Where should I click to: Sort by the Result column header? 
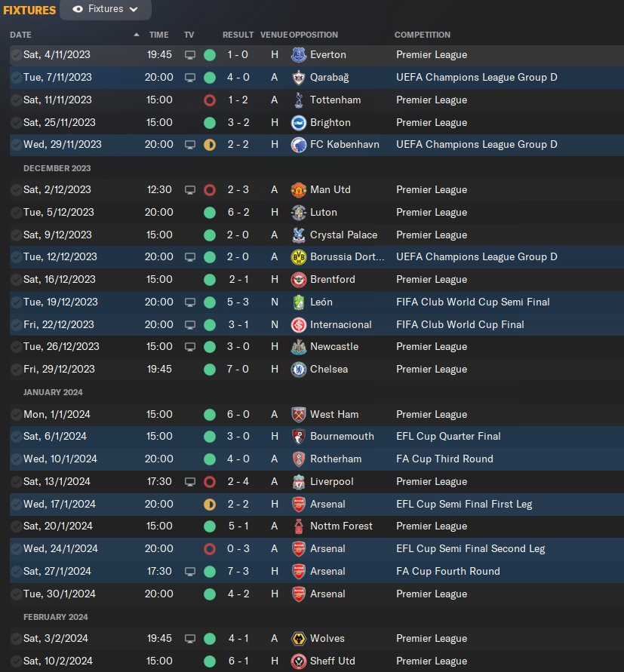click(238, 35)
